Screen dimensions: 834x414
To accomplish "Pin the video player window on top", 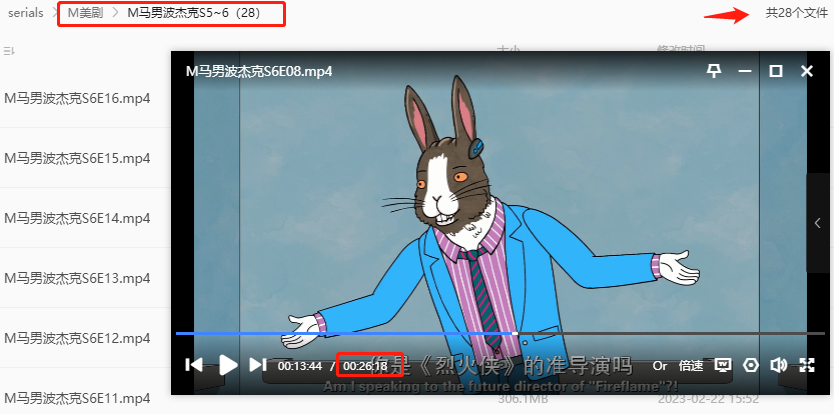I will click(x=714, y=71).
